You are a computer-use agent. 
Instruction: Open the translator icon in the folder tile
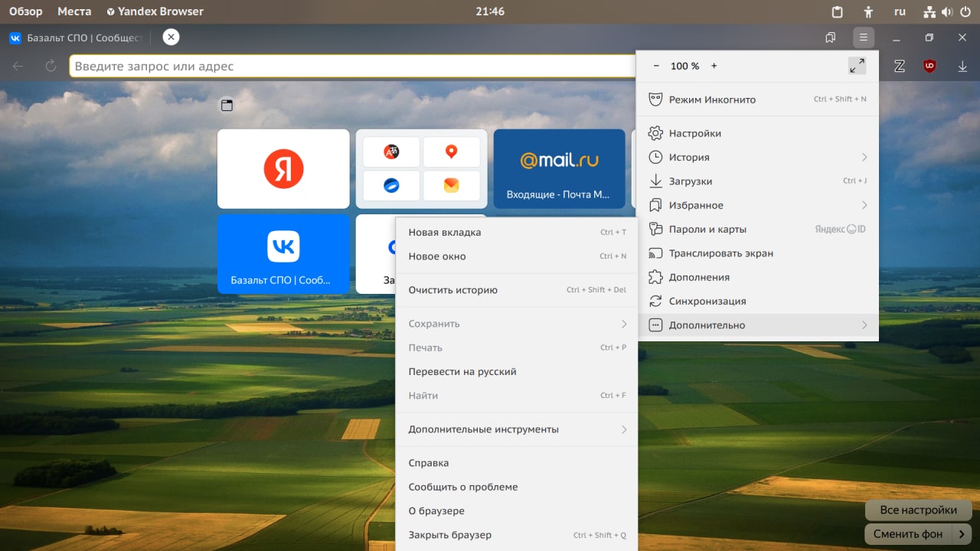coord(391,152)
